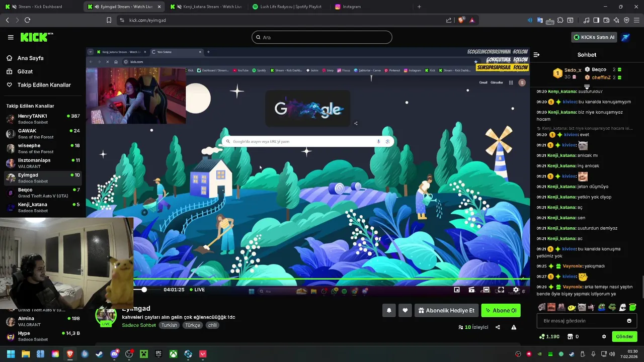Open the GAWAK channel

coord(43,134)
